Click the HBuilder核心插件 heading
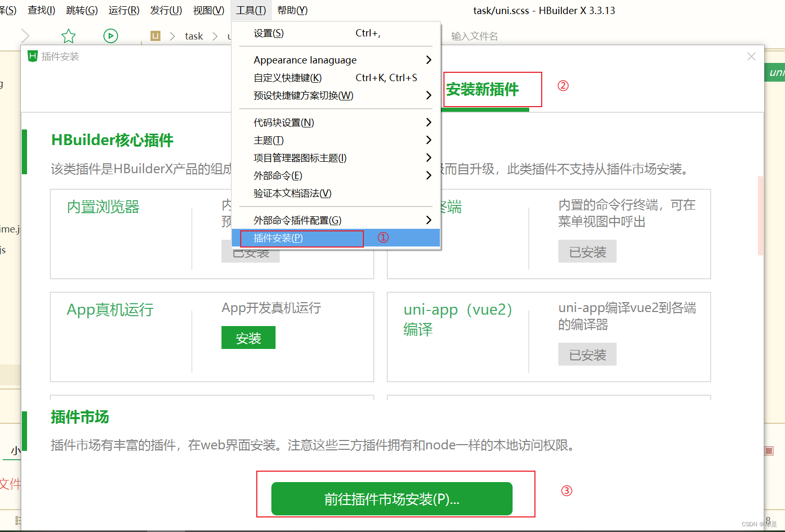Image resolution: width=785 pixels, height=532 pixels. pyautogui.click(x=112, y=140)
